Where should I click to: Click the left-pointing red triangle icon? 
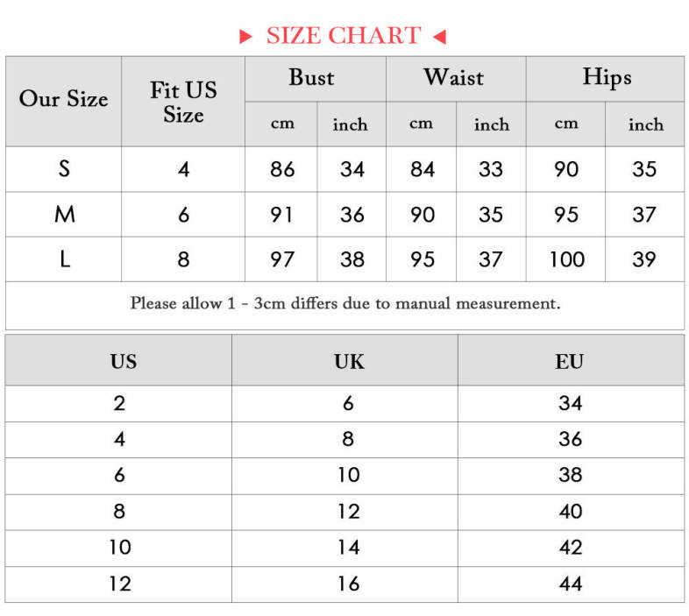439,37
